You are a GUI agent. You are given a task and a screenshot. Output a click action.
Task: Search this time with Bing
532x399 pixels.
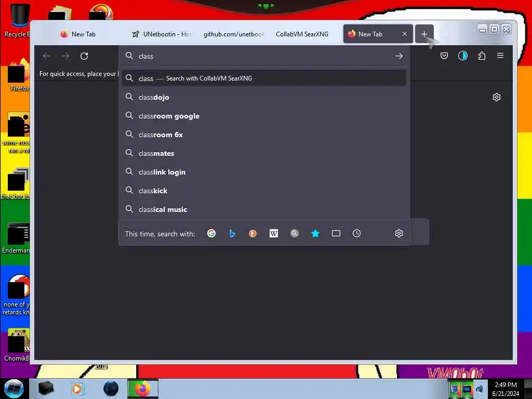pyautogui.click(x=232, y=233)
